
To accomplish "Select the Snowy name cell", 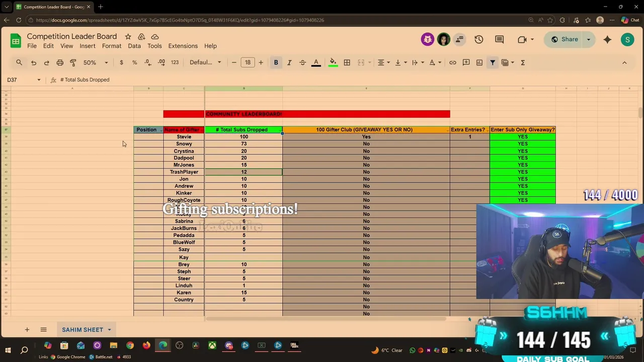I will (184, 144).
